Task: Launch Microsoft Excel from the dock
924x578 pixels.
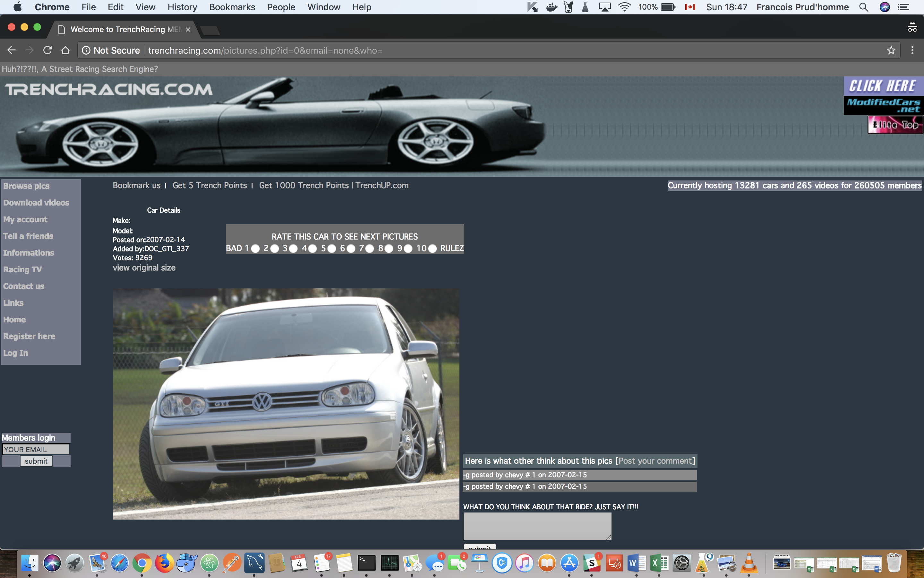Action: click(x=659, y=563)
